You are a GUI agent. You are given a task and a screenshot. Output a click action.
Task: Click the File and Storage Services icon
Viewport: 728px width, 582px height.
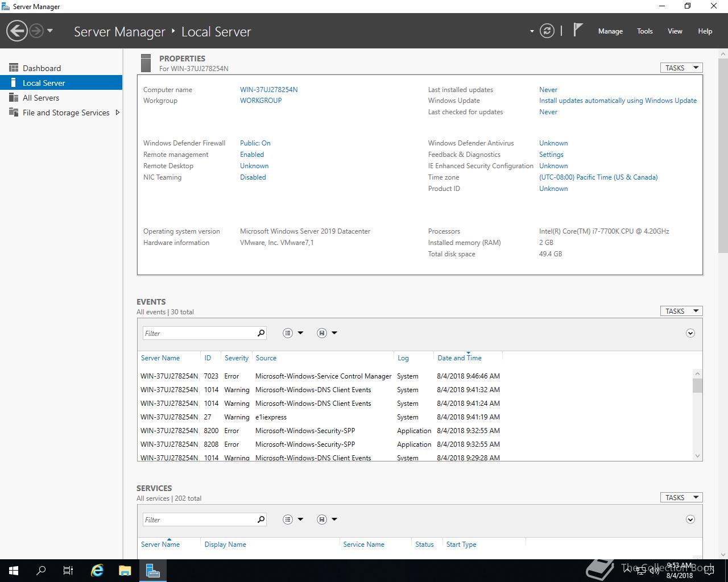coord(14,112)
